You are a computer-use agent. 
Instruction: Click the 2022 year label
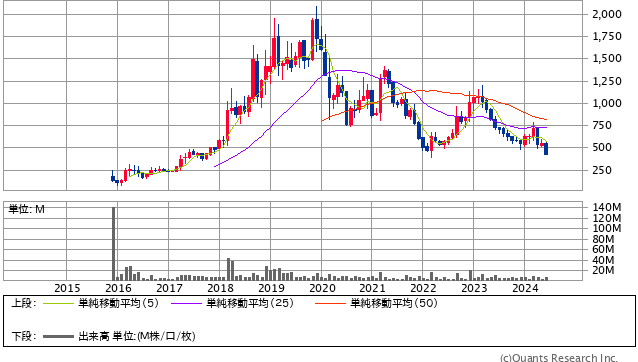pyautogui.click(x=423, y=288)
